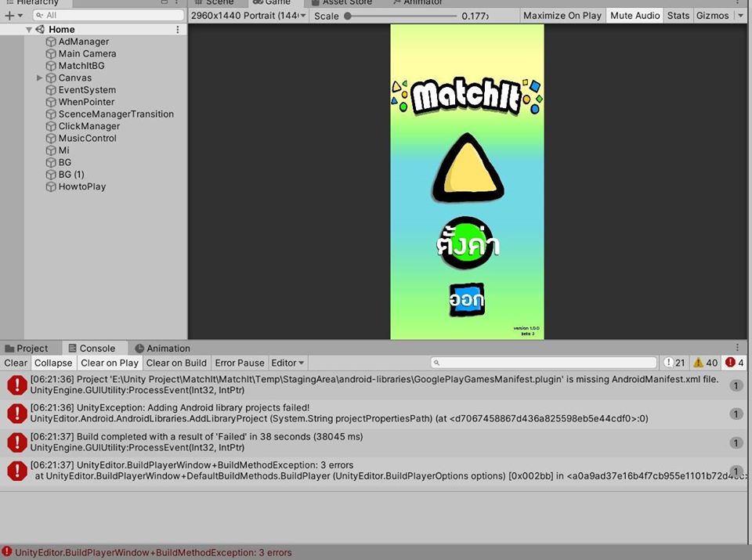
Task: Click the error icon of the UnityException message
Action: (x=16, y=414)
